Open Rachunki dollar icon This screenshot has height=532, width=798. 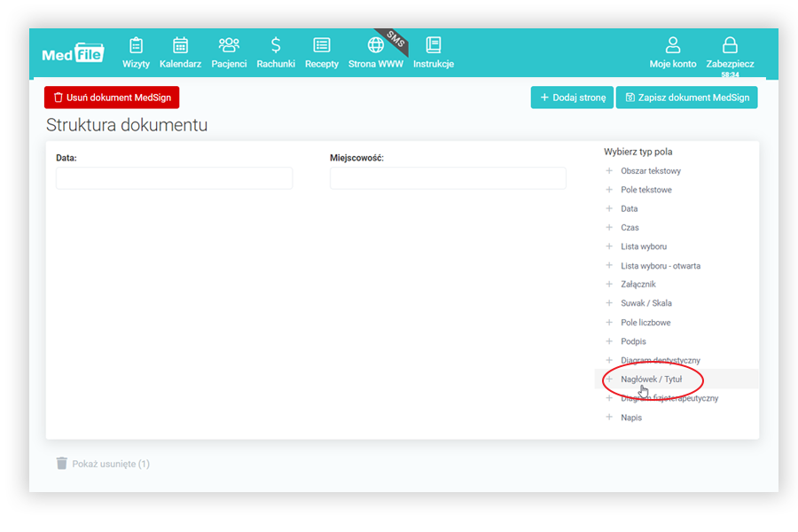coord(276,45)
